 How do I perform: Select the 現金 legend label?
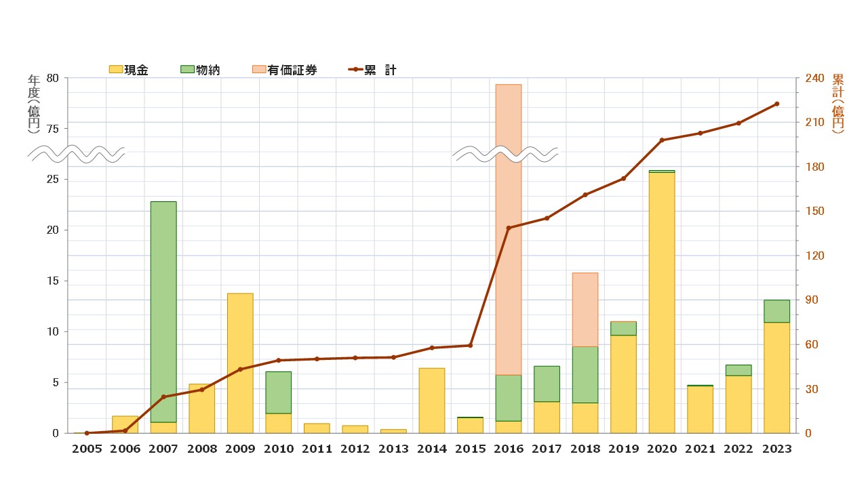[x=136, y=70]
